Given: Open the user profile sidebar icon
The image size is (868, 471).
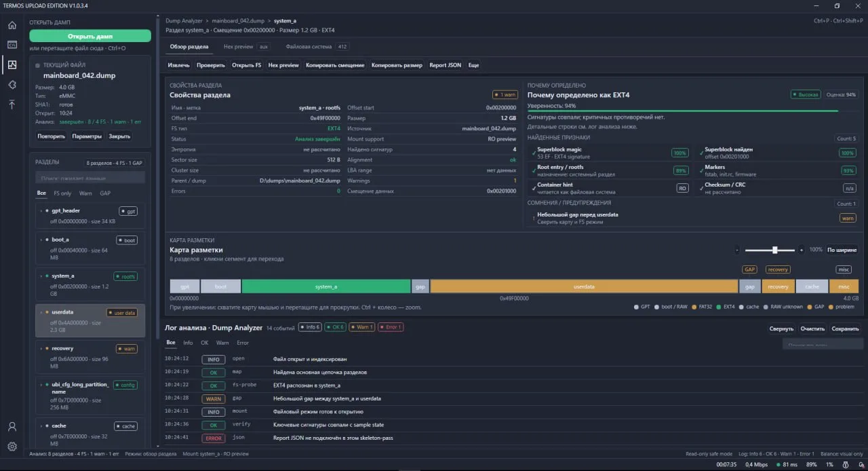Looking at the screenshot, I should click(12, 427).
